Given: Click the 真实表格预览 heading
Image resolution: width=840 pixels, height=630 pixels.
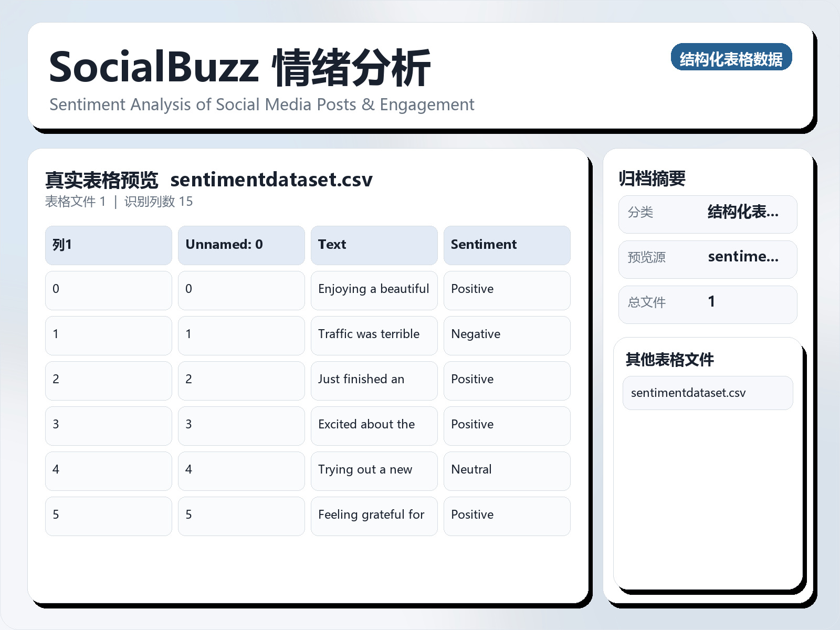Looking at the screenshot, I should tap(102, 179).
